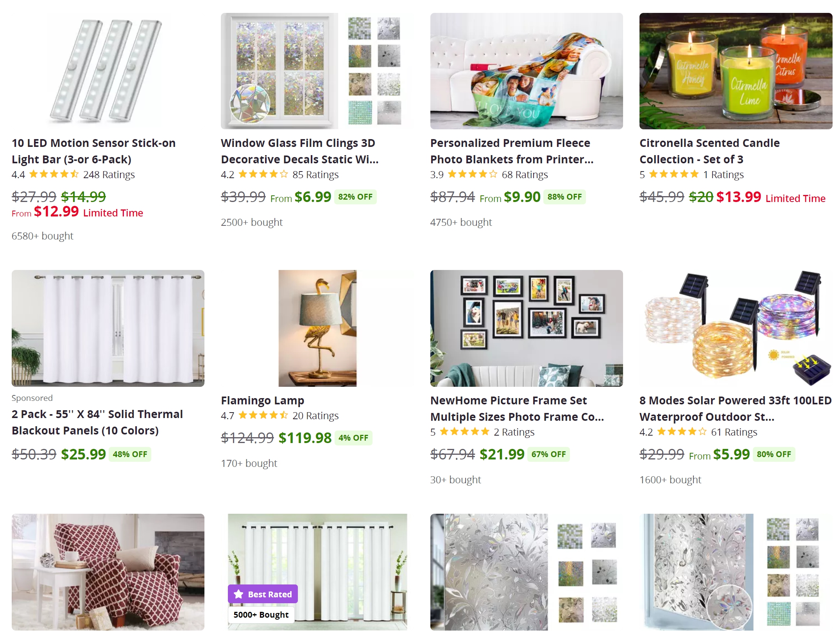This screenshot has height=638, width=840.
Task: Open the Window Glass Film Clings 3D thumbnail
Action: point(317,71)
